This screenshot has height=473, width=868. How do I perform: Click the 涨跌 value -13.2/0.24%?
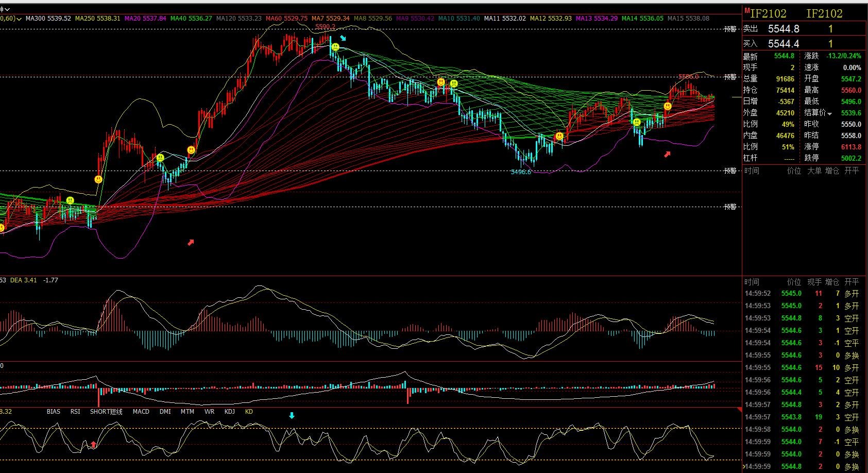843,56
